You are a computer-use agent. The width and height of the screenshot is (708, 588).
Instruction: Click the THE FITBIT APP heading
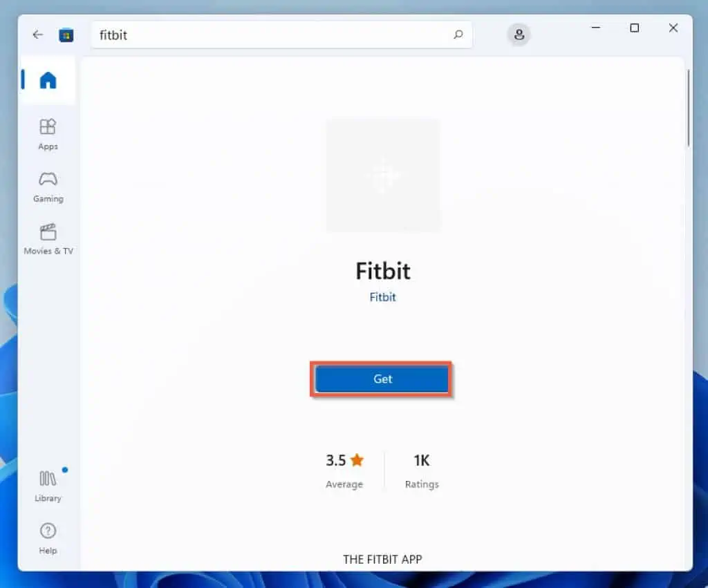tap(382, 560)
